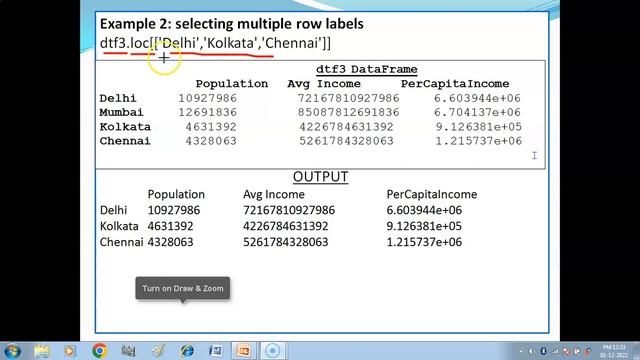Click the value 12691836 in Mumbai row

click(x=207, y=112)
